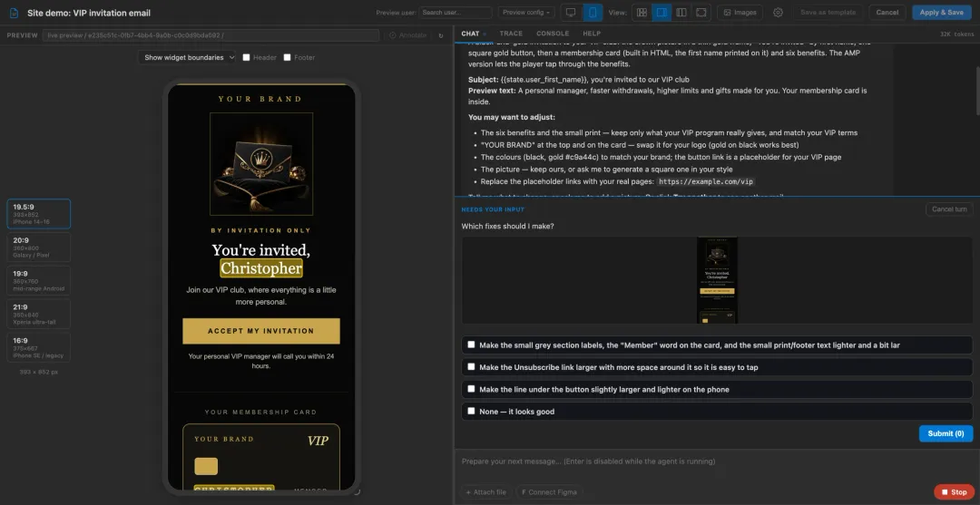Screen dimensions: 980x505
Task: Select the 20:9 Galaxy / Pixel device preset
Action: (x=38, y=248)
